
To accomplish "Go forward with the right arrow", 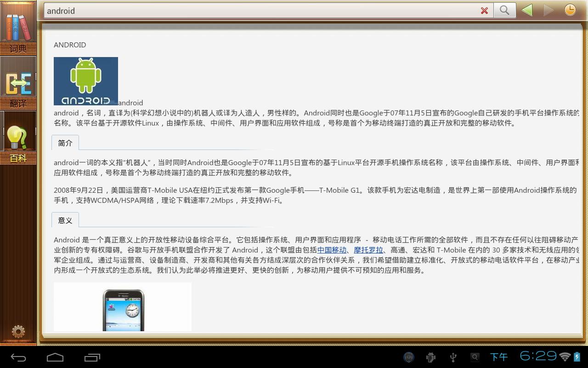I will 548,10.
